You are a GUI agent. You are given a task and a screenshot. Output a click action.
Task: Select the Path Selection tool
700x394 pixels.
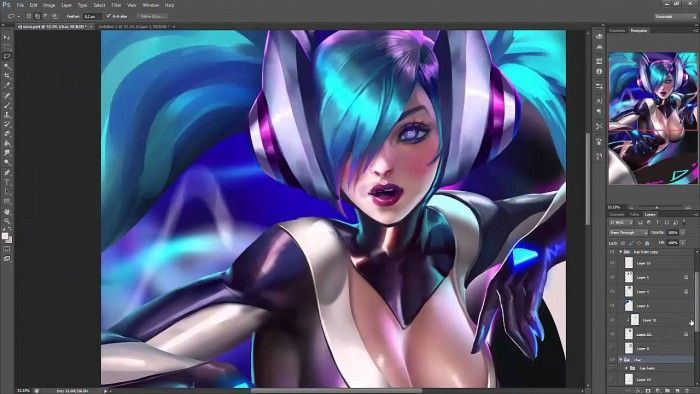click(7, 191)
